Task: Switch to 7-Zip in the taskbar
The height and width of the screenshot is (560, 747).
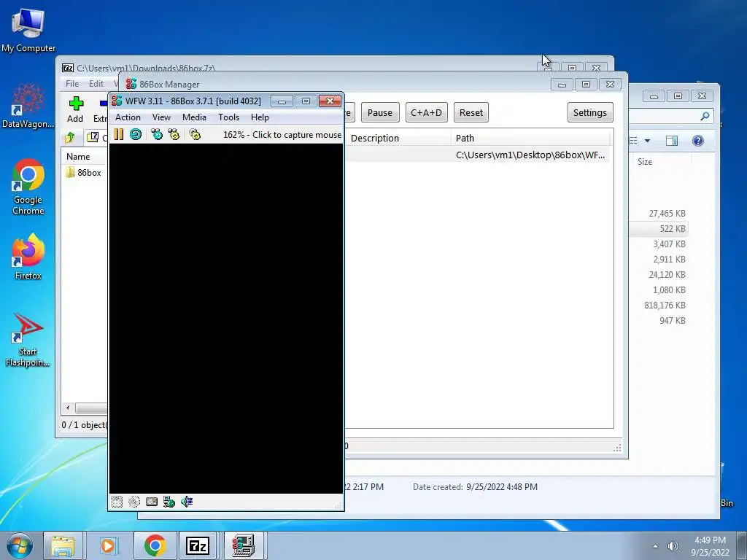Action: (198, 545)
